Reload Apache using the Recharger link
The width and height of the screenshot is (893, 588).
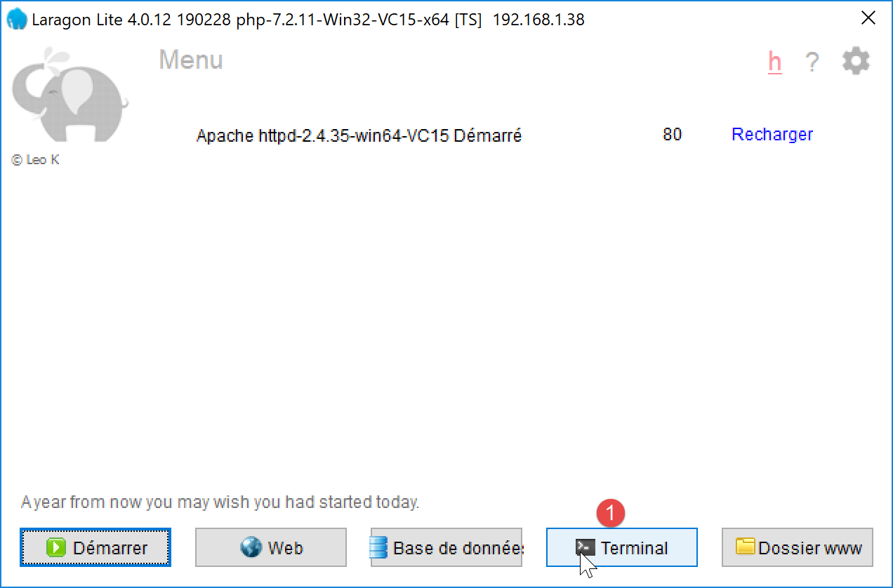[x=772, y=134]
